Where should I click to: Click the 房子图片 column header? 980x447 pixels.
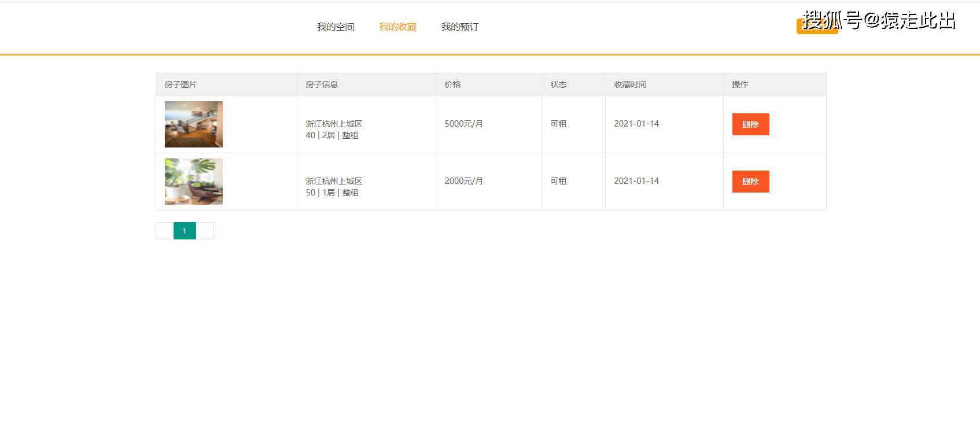pos(180,84)
